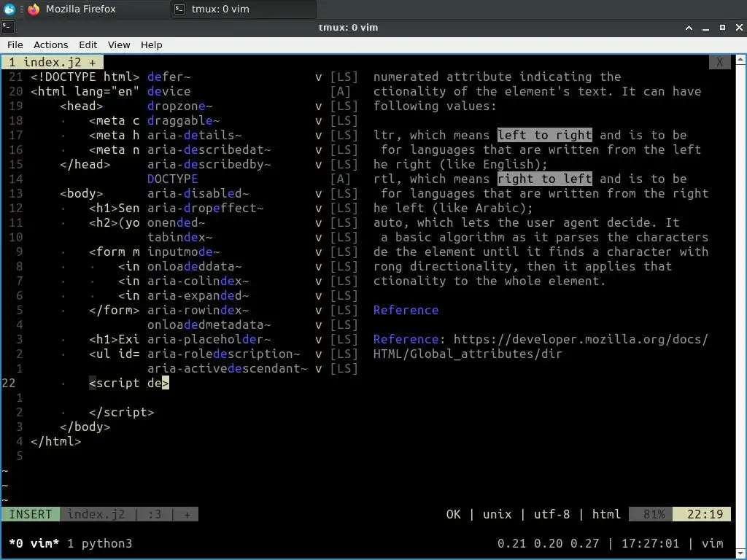Click the Firefox icon in taskbar
747x560 pixels.
click(x=34, y=9)
